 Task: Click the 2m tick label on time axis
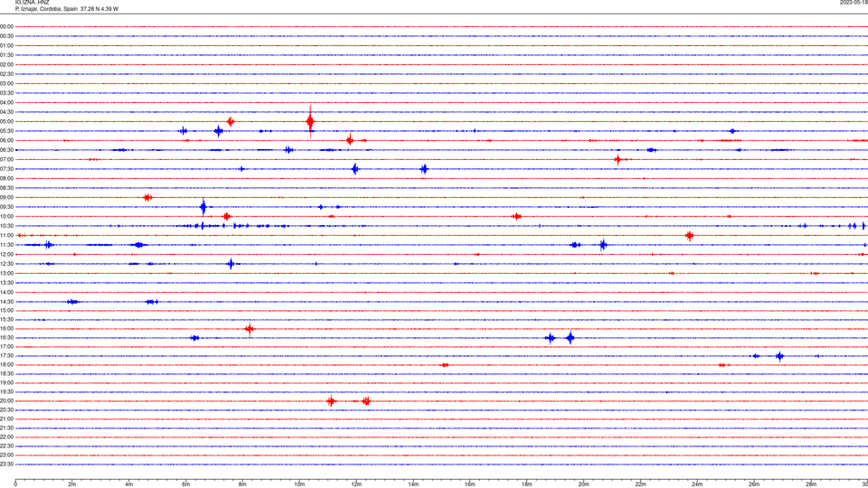point(72,484)
